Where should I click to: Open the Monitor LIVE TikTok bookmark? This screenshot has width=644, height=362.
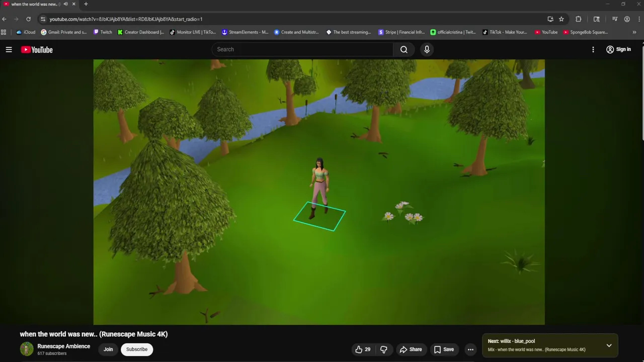tap(193, 32)
